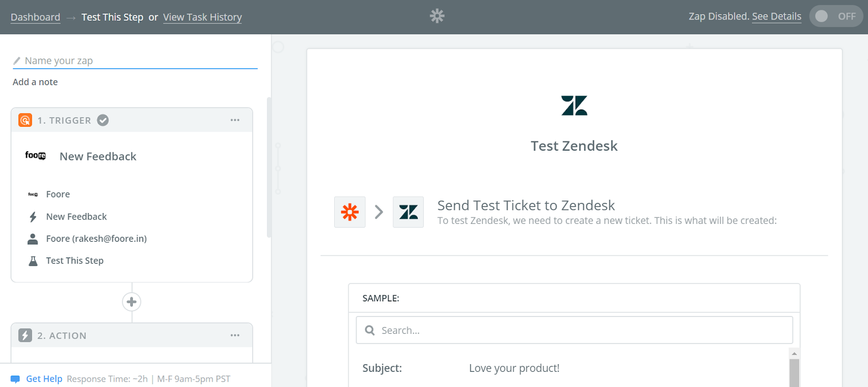Click the Zapier logo in header
The image size is (868, 387).
coord(437,16)
